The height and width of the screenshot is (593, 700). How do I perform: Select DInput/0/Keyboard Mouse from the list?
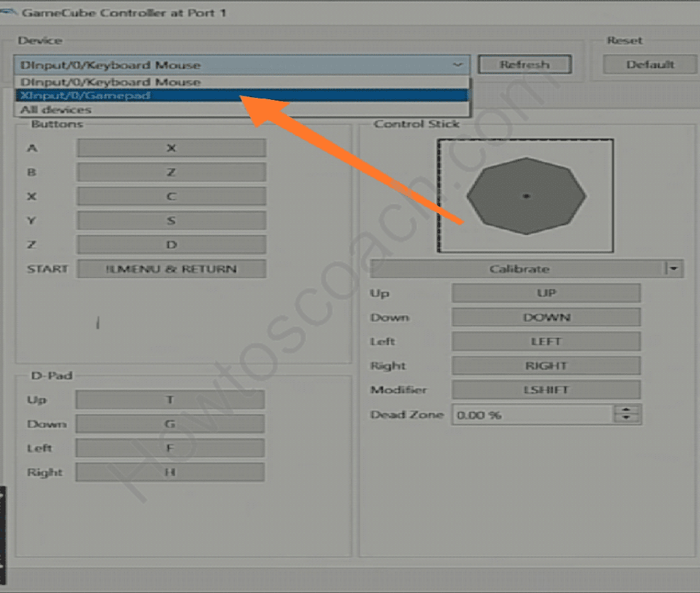(x=243, y=82)
